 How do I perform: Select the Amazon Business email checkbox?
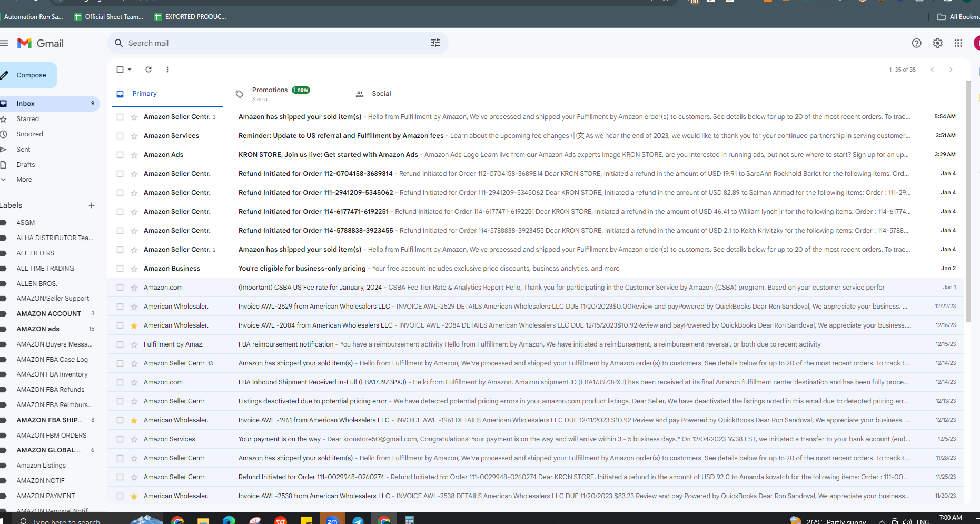(120, 269)
